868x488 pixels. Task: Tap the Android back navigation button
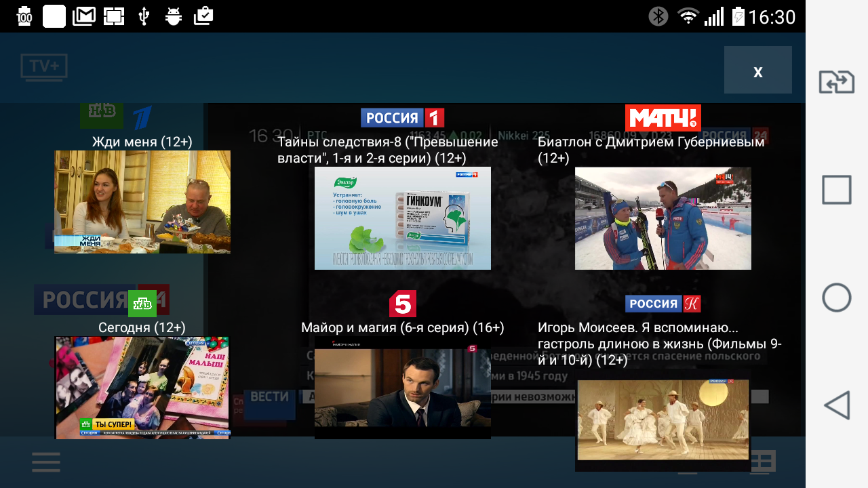pyautogui.click(x=837, y=405)
